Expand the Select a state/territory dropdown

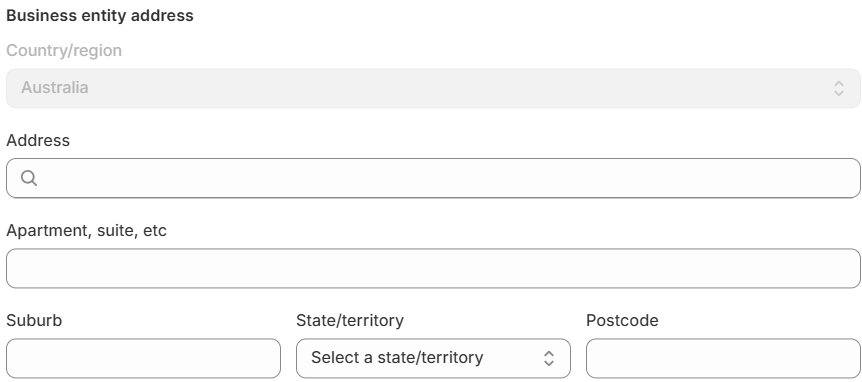click(433, 358)
